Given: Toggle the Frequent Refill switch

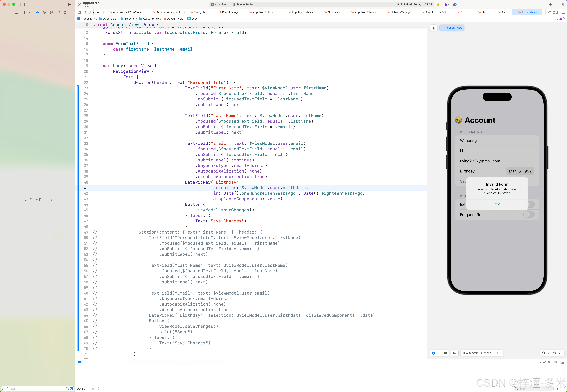Looking at the screenshot, I should pos(529,215).
